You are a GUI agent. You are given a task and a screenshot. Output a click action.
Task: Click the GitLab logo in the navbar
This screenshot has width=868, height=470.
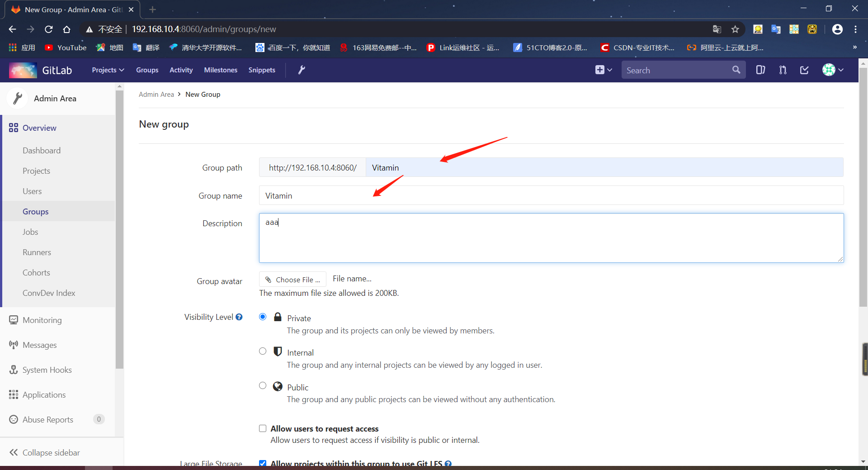pyautogui.click(x=22, y=70)
